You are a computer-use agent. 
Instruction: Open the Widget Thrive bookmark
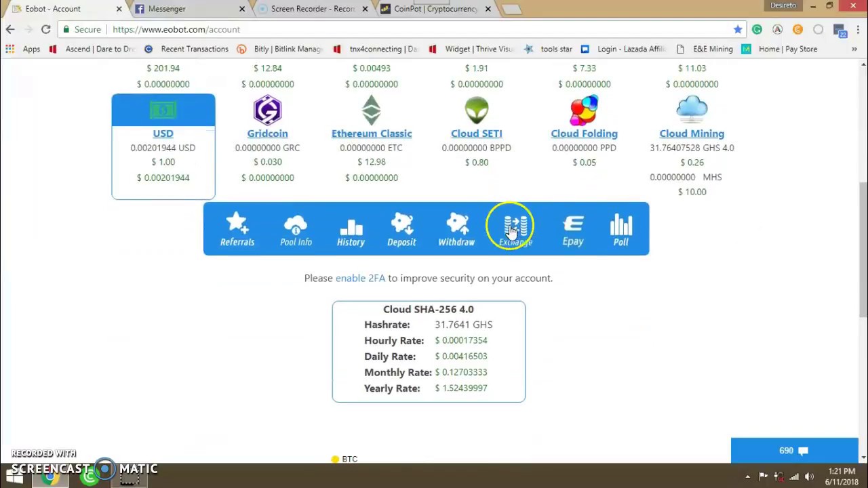point(471,49)
